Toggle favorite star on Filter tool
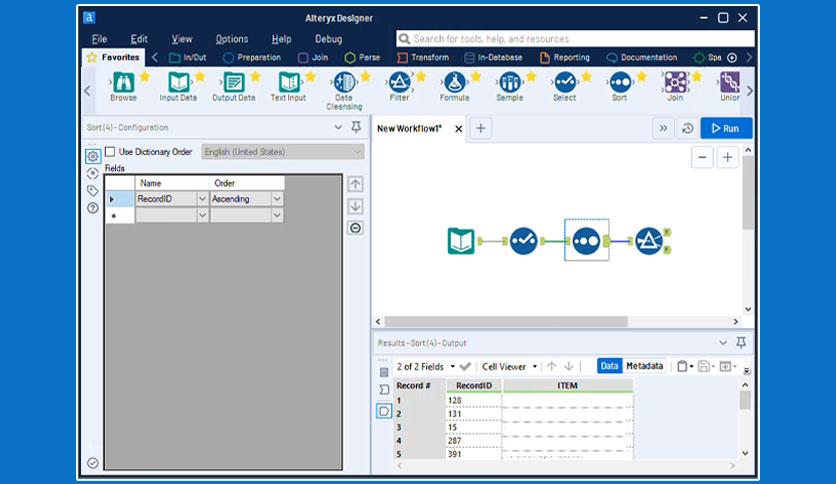This screenshot has height=484, width=836. 421,77
